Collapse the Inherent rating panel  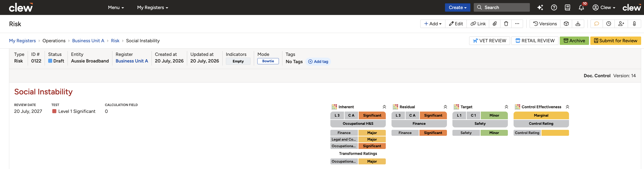(384, 107)
